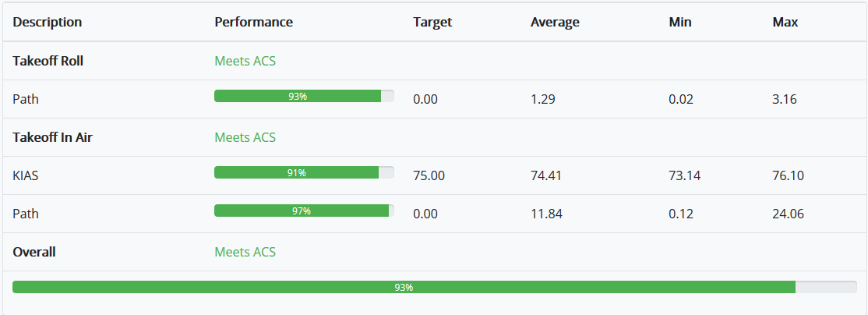
Task: Click the 97% Path progress bar
Action: point(304,211)
